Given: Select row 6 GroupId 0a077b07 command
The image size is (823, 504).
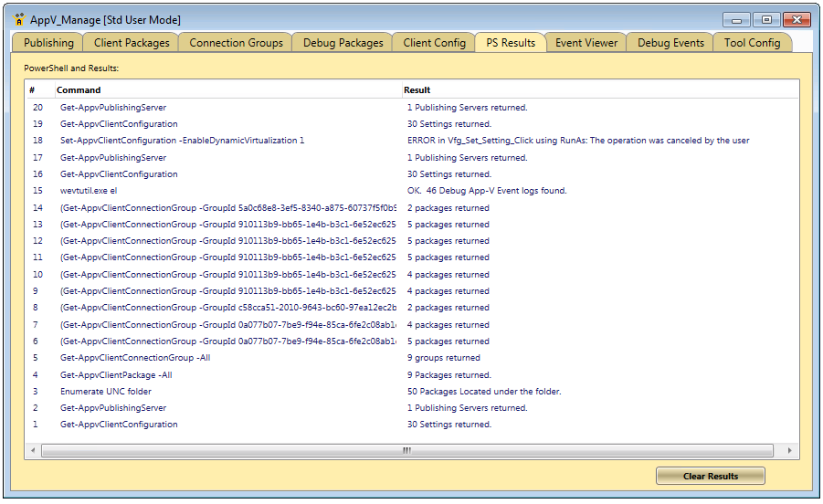Looking at the screenshot, I should point(228,341).
